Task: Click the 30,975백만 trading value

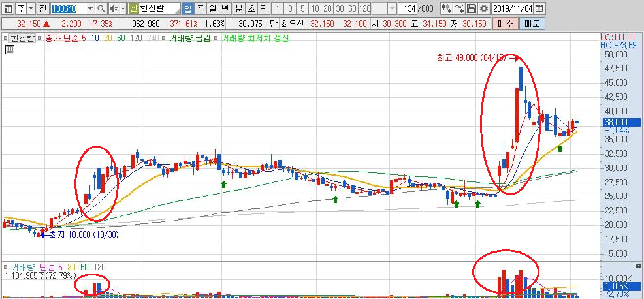Action: coord(257,24)
